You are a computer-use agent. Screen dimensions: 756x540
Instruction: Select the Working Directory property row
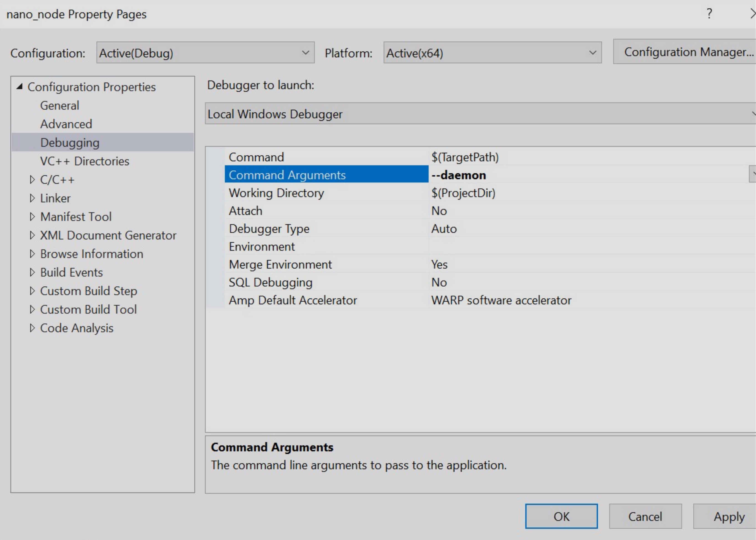[x=276, y=193]
